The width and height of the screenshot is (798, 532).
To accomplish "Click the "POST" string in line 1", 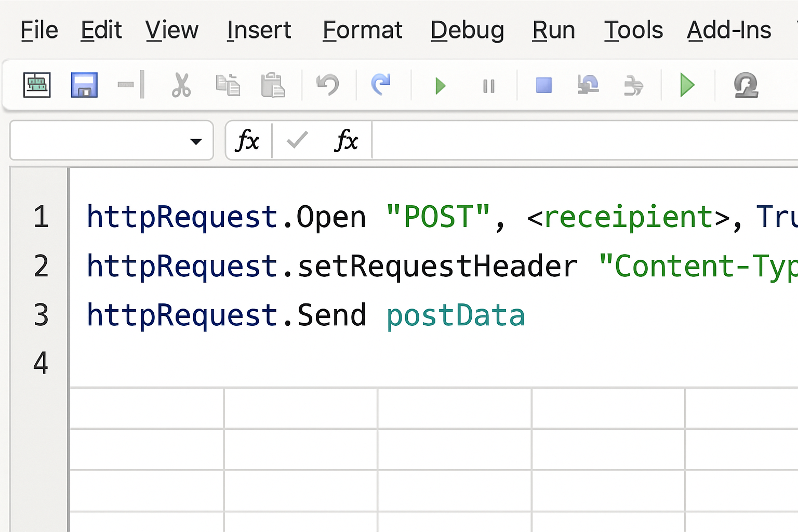I will 438,217.
